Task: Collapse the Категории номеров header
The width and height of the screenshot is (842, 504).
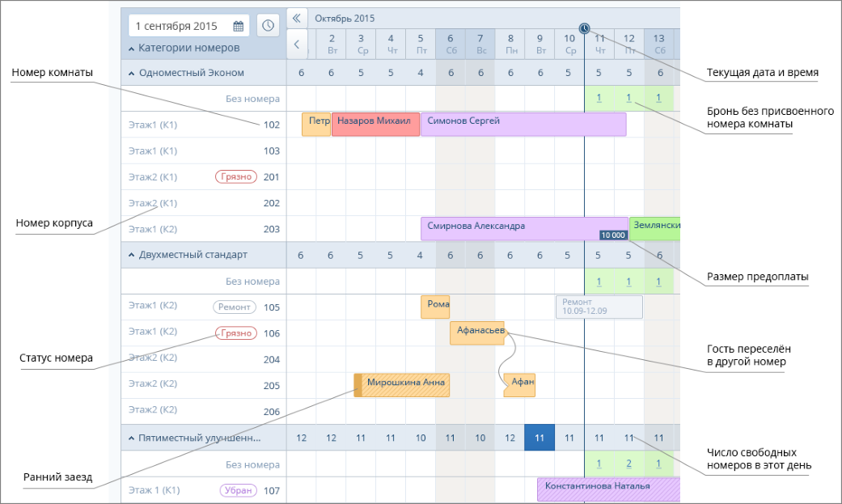Action: (132, 49)
